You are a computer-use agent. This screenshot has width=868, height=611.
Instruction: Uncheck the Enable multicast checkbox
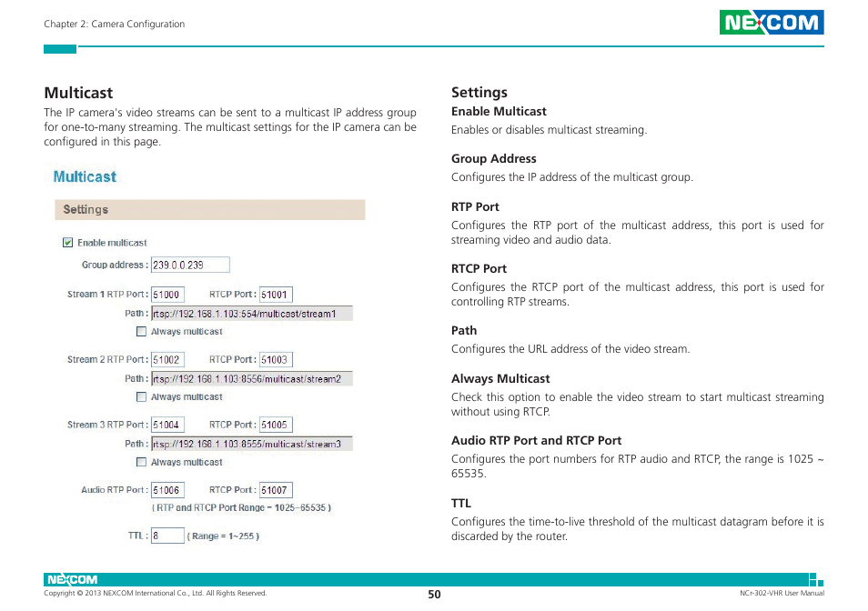(67, 242)
